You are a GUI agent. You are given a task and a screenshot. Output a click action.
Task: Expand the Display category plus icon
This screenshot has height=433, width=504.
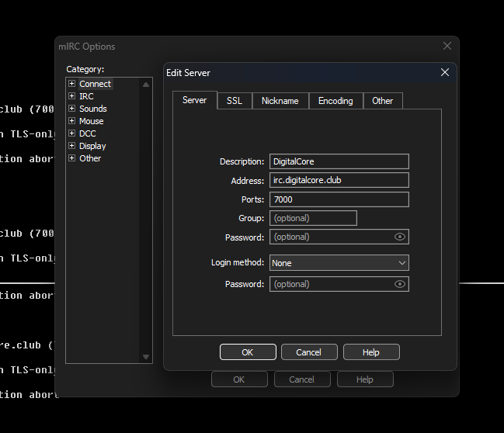pos(72,146)
